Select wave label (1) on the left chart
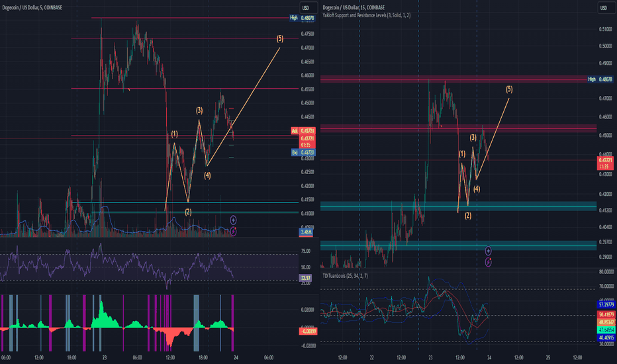 [174, 134]
